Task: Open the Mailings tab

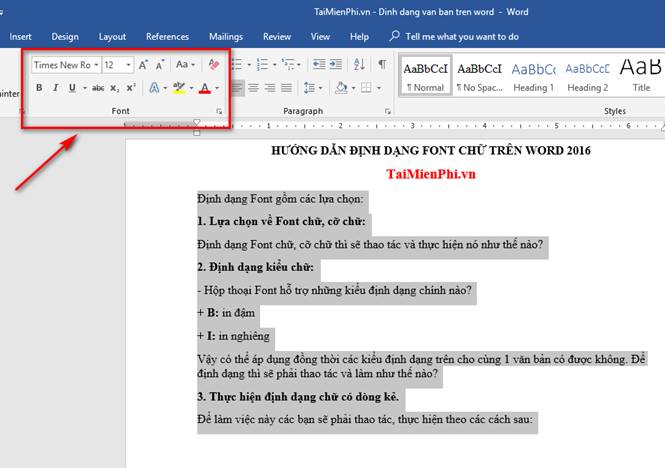Action: click(226, 37)
